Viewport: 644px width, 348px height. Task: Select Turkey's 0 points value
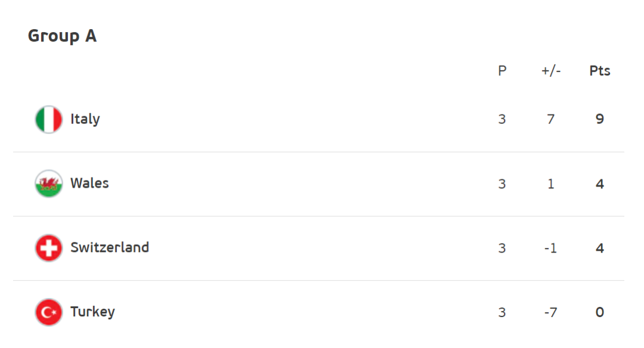point(600,312)
